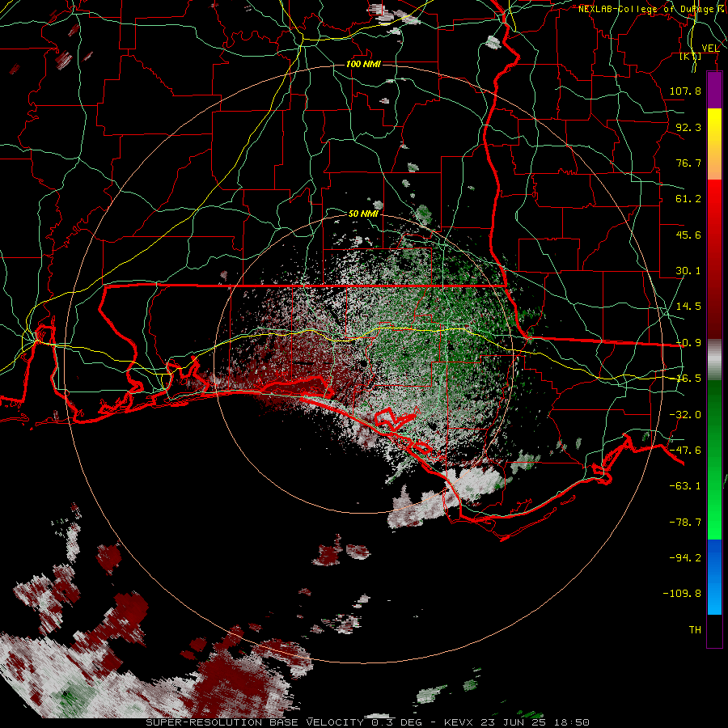Click the -0.9 velocity scale value
Screen dimensions: 728x728
point(688,343)
